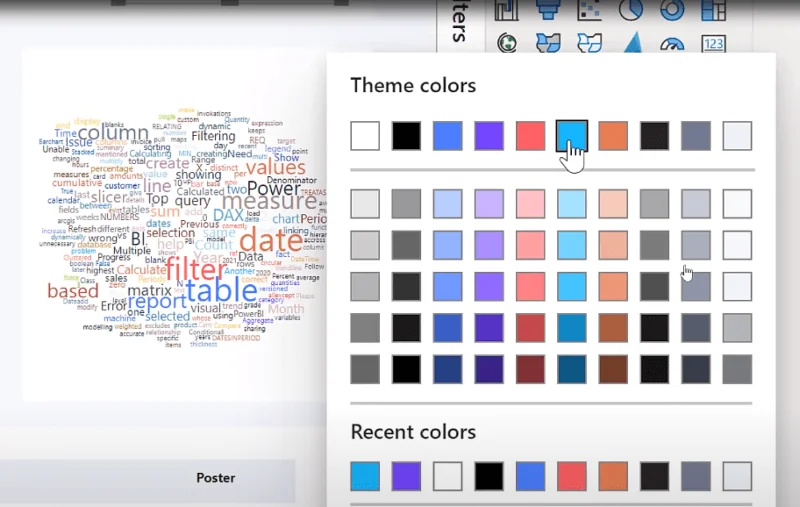Reuse the pure black Recent colors swatch
800x507 pixels.
click(489, 476)
